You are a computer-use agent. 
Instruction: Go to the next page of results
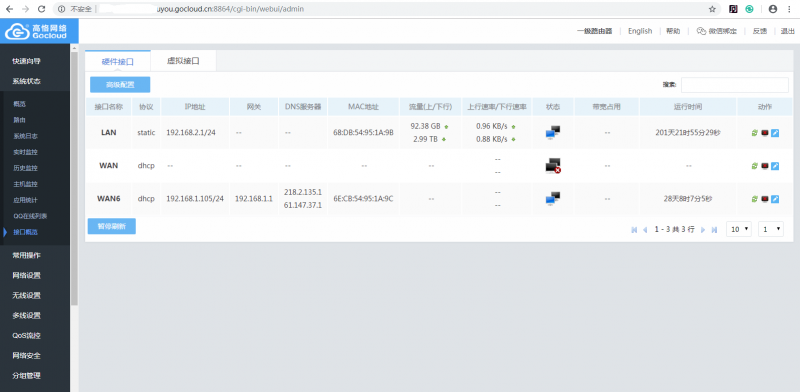(x=703, y=230)
